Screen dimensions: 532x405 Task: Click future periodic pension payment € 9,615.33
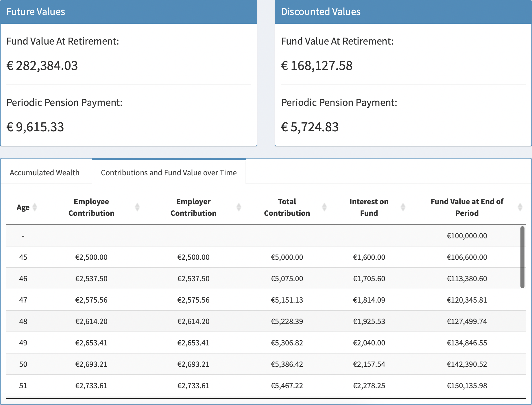35,127
